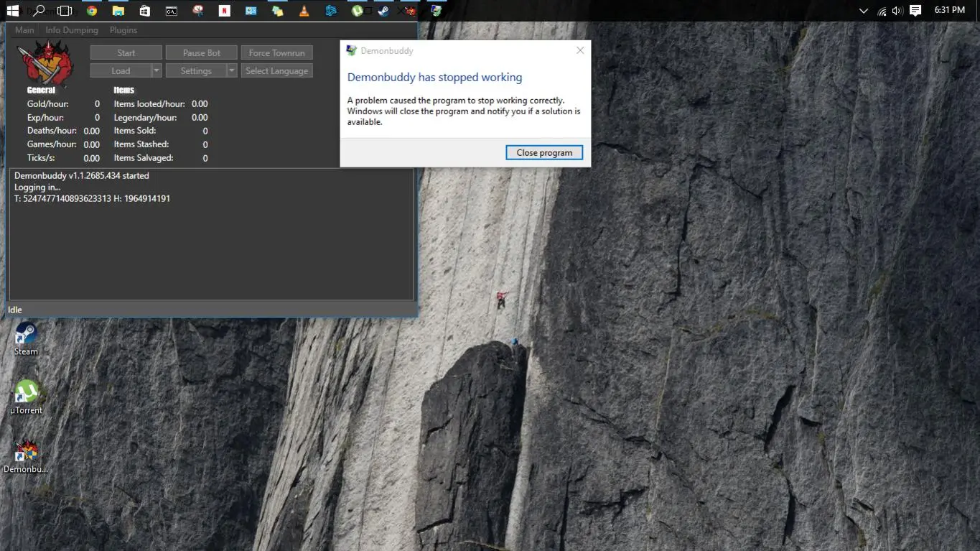Open Command Prompt from the taskbar
This screenshot has height=551, width=980.
pos(171,11)
